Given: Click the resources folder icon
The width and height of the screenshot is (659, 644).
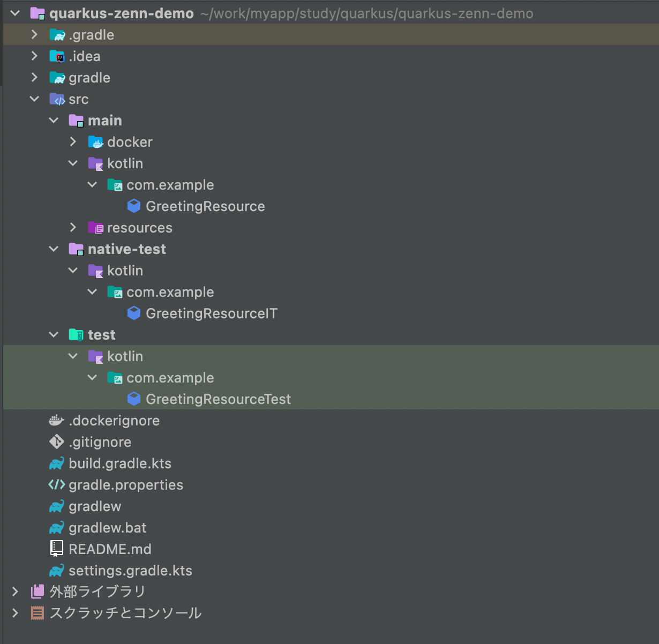Looking at the screenshot, I should pyautogui.click(x=96, y=228).
